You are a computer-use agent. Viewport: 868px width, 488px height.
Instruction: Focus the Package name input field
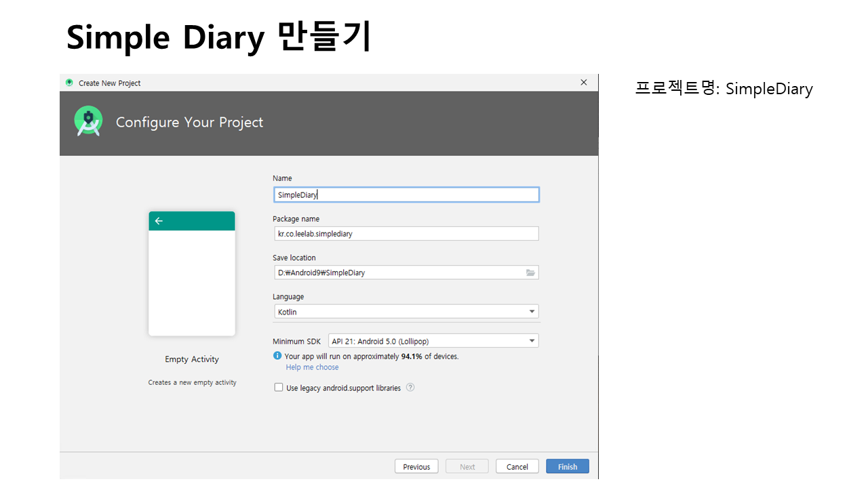coord(405,234)
